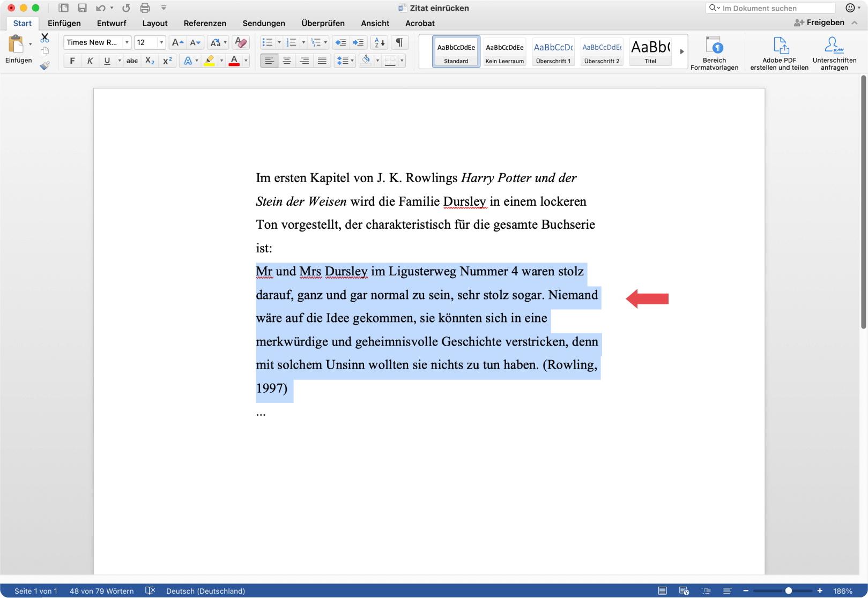This screenshot has height=598, width=868.
Task: Apply the yellow text highlight color
Action: (x=209, y=61)
